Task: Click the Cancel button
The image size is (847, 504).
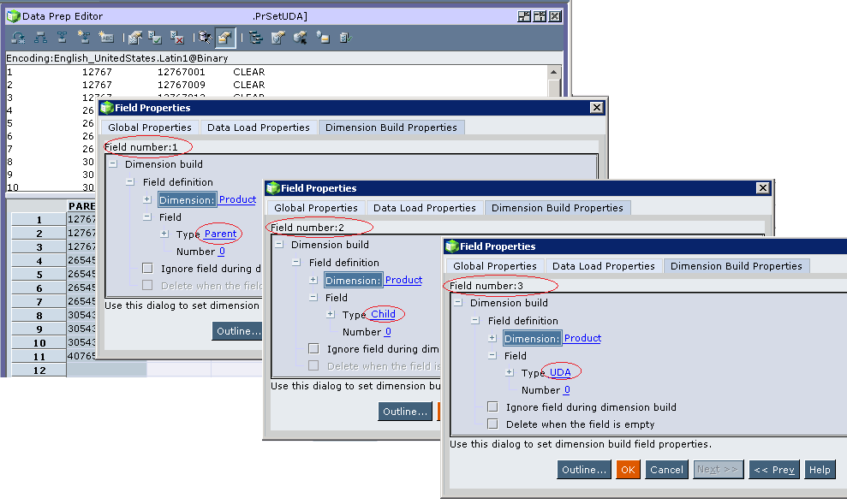Action: [666, 470]
